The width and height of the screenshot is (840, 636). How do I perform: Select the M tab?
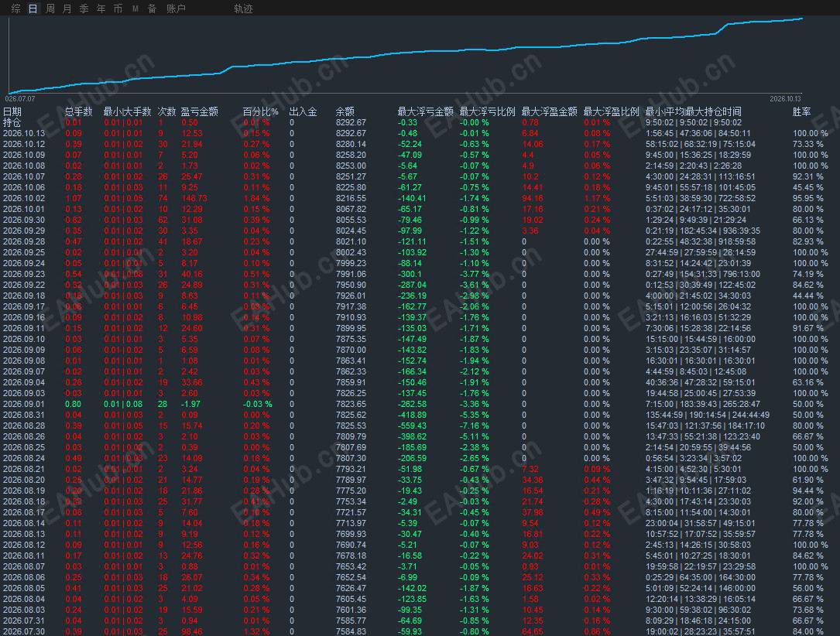(135, 9)
